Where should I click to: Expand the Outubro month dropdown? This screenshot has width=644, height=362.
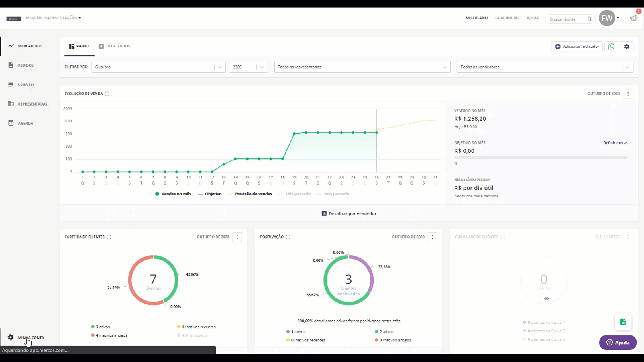point(158,67)
